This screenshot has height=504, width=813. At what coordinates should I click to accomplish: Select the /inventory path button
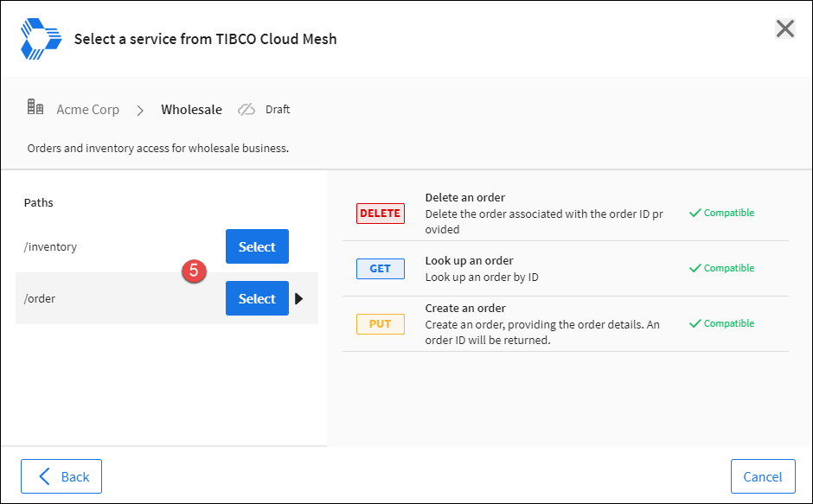click(257, 247)
